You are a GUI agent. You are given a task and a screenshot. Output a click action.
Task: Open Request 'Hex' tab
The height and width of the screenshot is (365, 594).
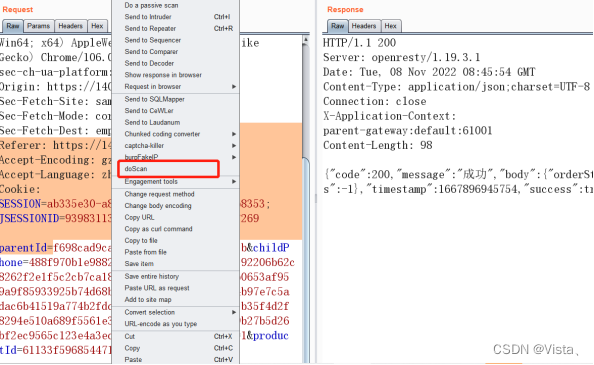tap(97, 26)
